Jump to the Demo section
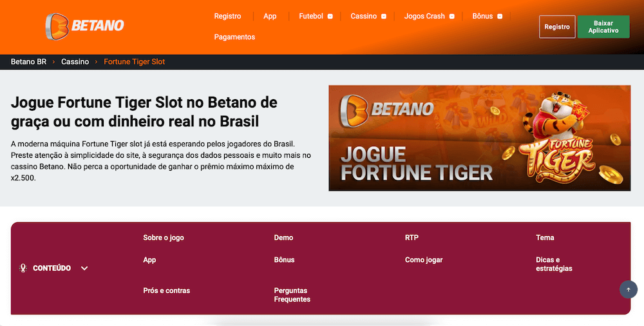This screenshot has height=326, width=644. click(283, 238)
